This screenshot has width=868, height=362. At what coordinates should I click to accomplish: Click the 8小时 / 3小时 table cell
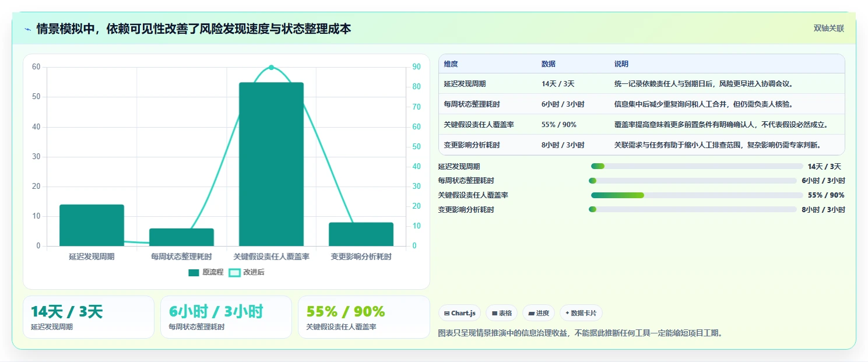tap(563, 145)
